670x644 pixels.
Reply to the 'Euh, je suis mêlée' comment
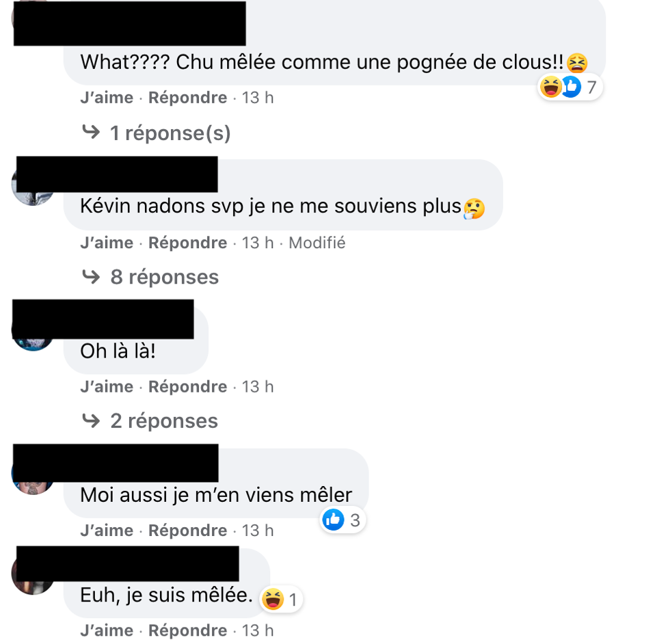point(187,630)
